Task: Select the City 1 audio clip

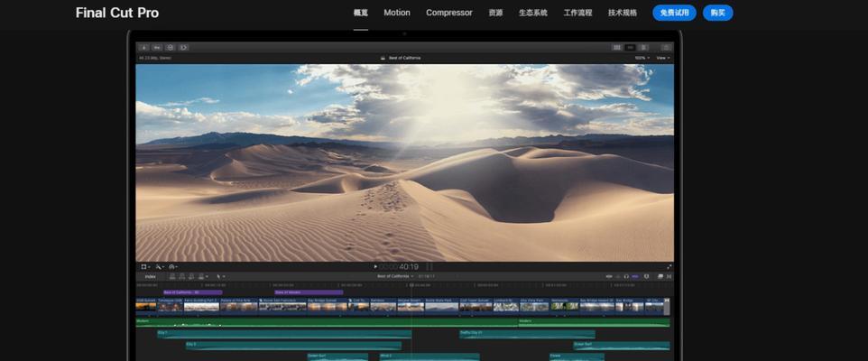Action: [284, 334]
